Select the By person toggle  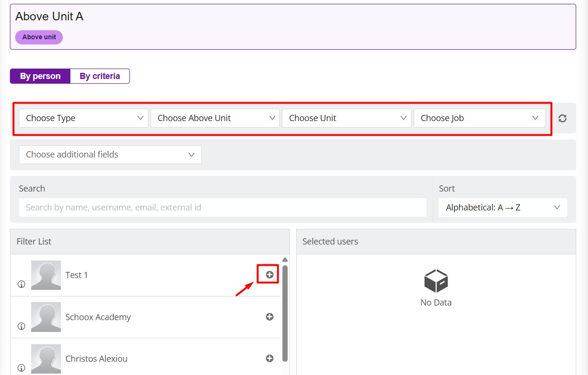click(40, 76)
